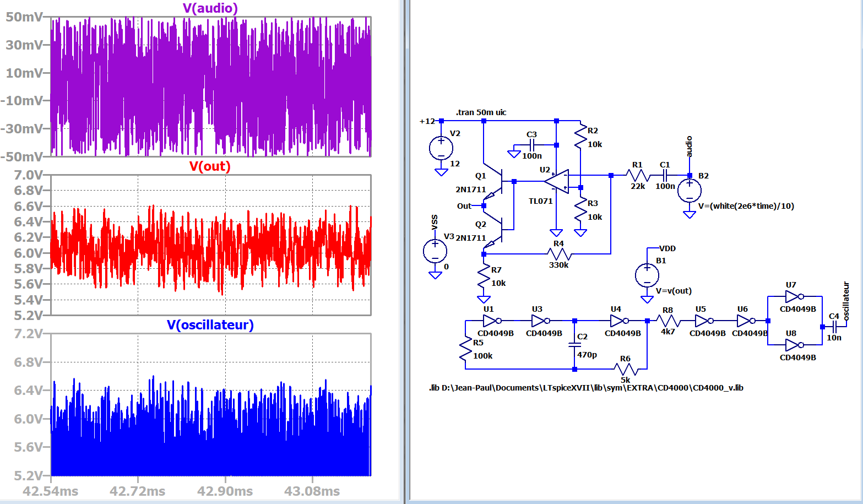Screen dimensions: 863x504
Task: Select the R1 22k resistor
Action: [637, 176]
